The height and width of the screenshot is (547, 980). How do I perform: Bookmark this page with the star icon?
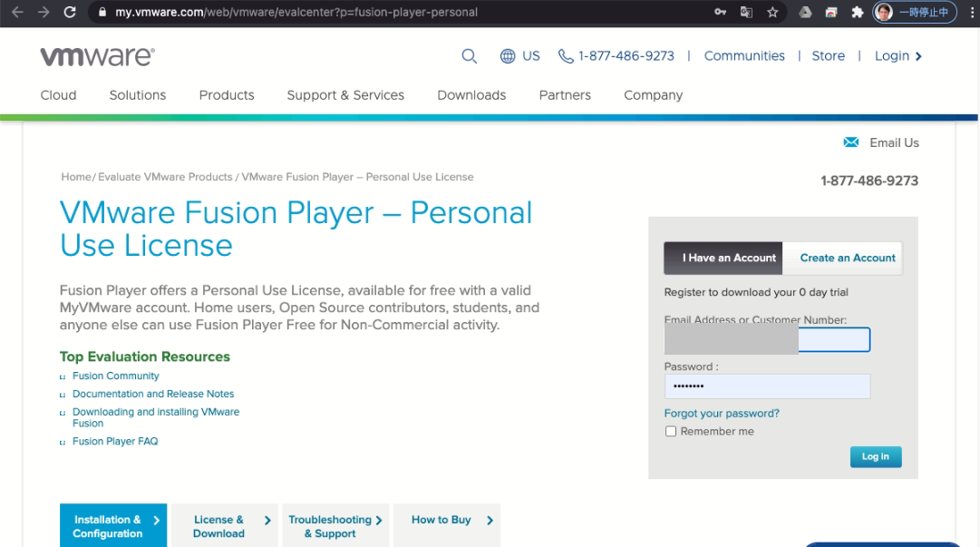click(772, 12)
